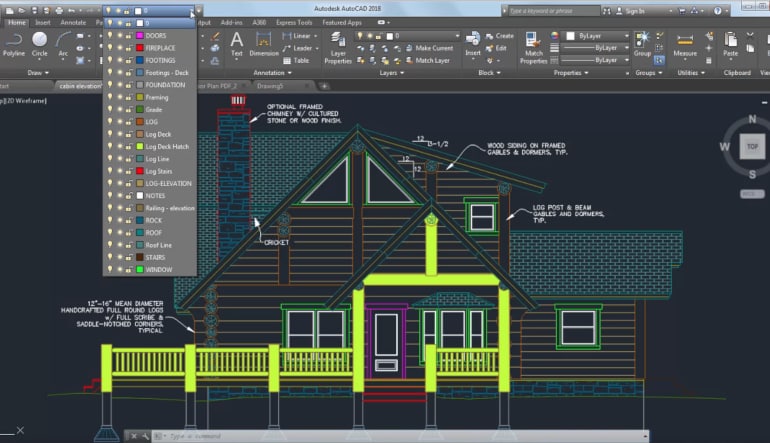Image resolution: width=770 pixels, height=443 pixels.
Task: Expand the Utilities panel flyout
Action: pyautogui.click(x=691, y=73)
